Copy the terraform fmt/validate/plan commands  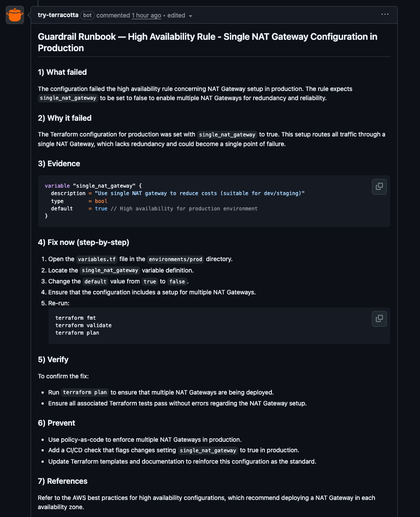coord(379,319)
